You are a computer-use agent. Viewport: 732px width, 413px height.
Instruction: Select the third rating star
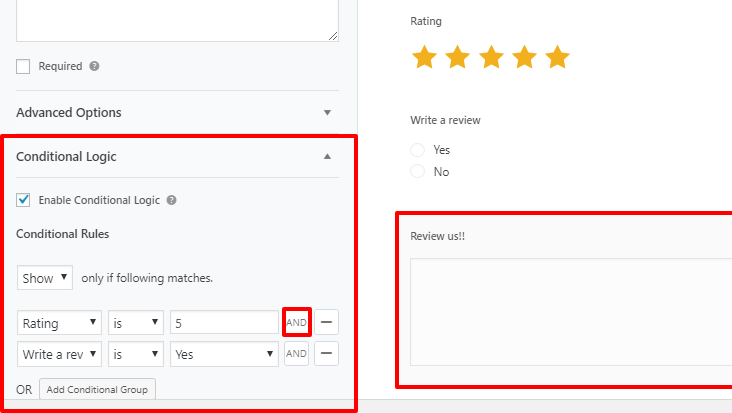click(x=491, y=57)
